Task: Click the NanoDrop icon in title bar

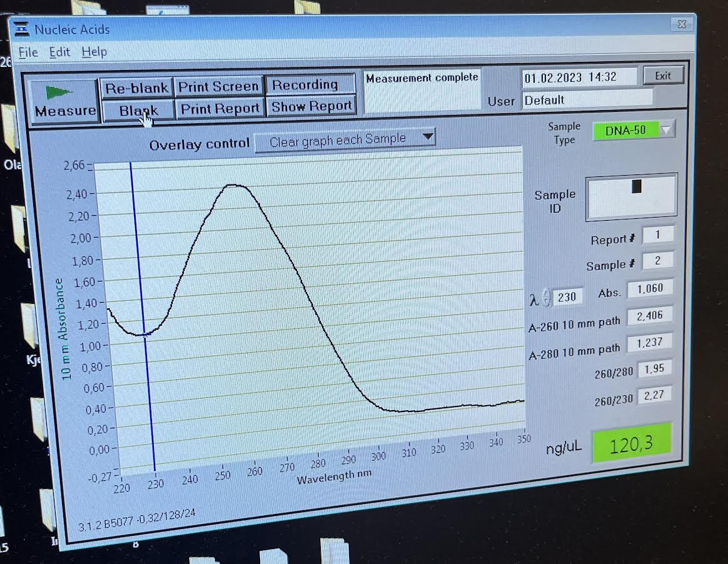Action: coord(22,29)
